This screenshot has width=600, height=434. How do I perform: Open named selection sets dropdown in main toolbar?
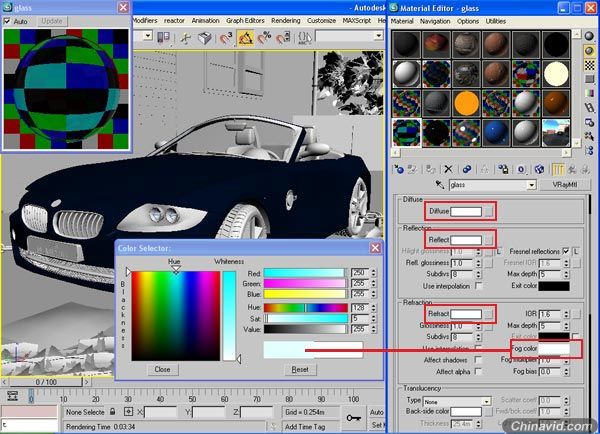point(378,36)
